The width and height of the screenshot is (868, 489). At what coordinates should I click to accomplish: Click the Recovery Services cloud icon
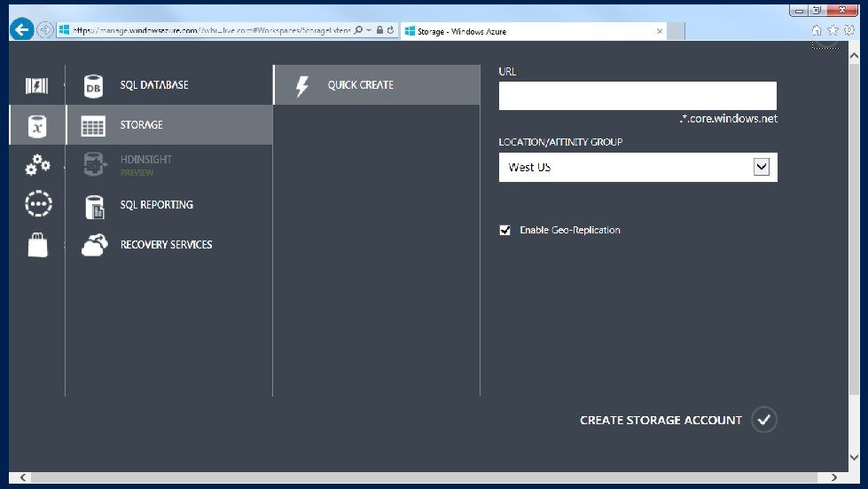[x=95, y=245]
